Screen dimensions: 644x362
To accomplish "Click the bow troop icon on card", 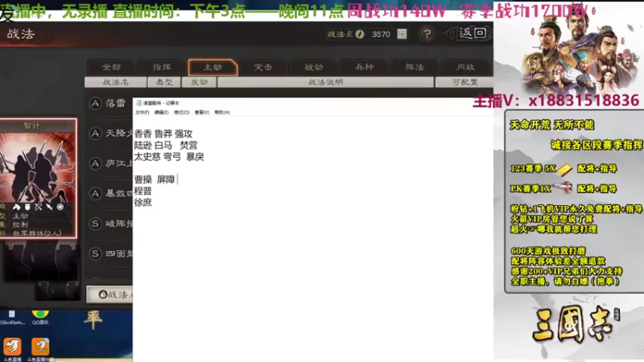I will tap(38, 207).
